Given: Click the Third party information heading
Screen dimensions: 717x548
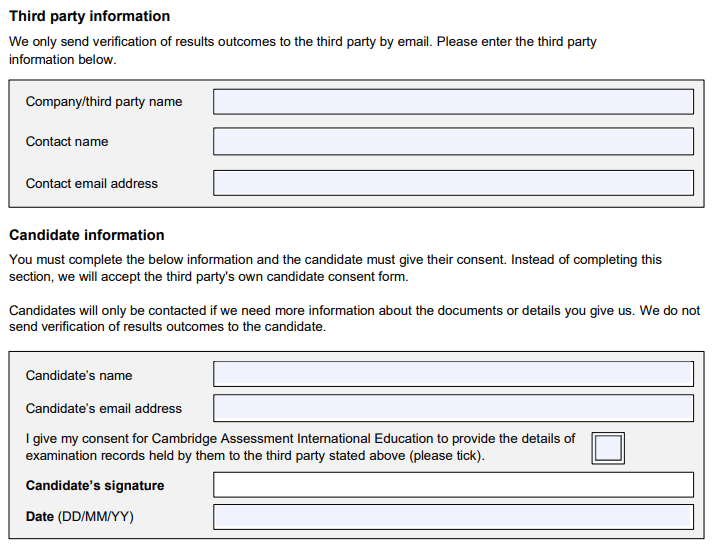Looking at the screenshot, I should [x=90, y=16].
